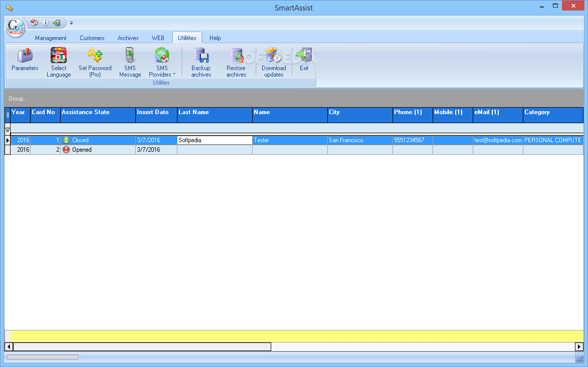The height and width of the screenshot is (367, 588).
Task: Click the scroll right arrow
Action: (579, 347)
